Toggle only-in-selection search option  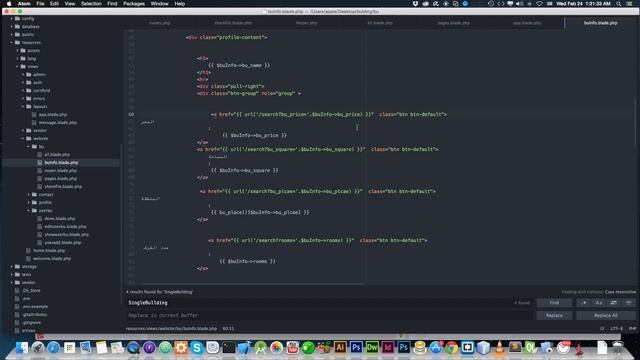pyautogui.click(x=613, y=302)
